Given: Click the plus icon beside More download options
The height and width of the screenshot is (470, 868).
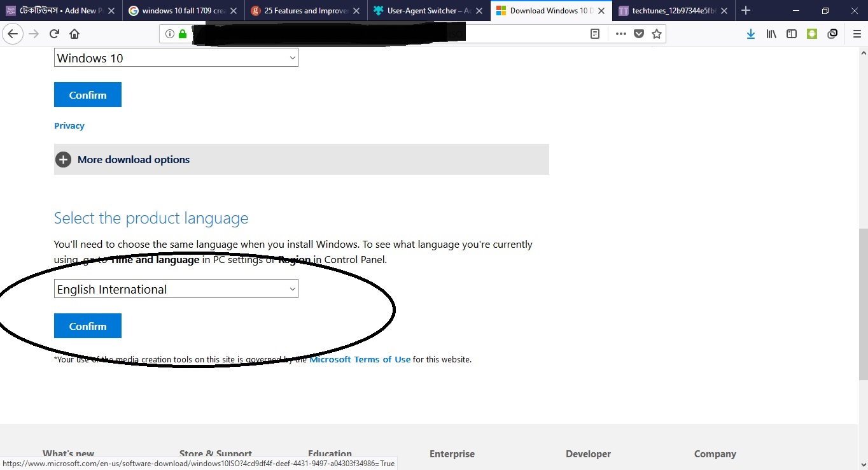Looking at the screenshot, I should tap(63, 159).
